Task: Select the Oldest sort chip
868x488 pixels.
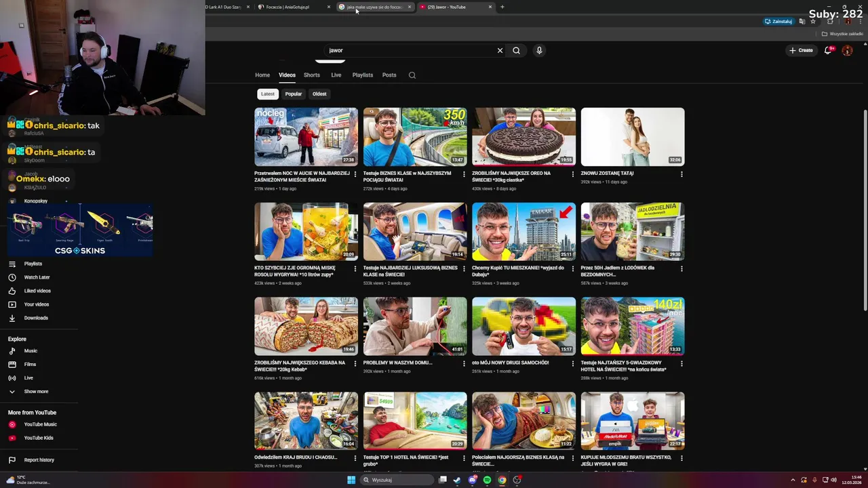Action: click(x=319, y=94)
